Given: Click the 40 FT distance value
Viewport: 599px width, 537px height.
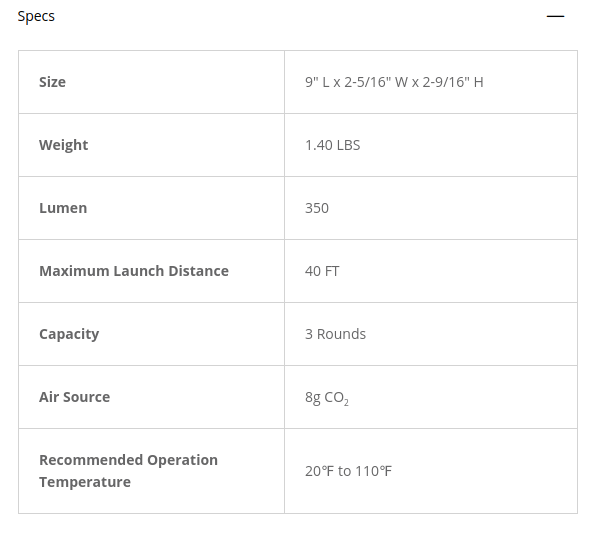Looking at the screenshot, I should [x=322, y=271].
